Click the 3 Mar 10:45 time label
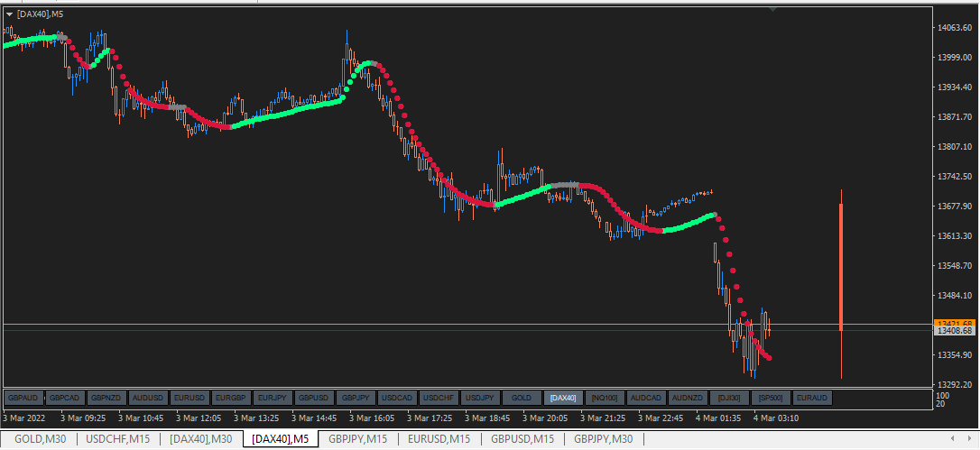The width and height of the screenshot is (980, 450). pyautogui.click(x=141, y=418)
